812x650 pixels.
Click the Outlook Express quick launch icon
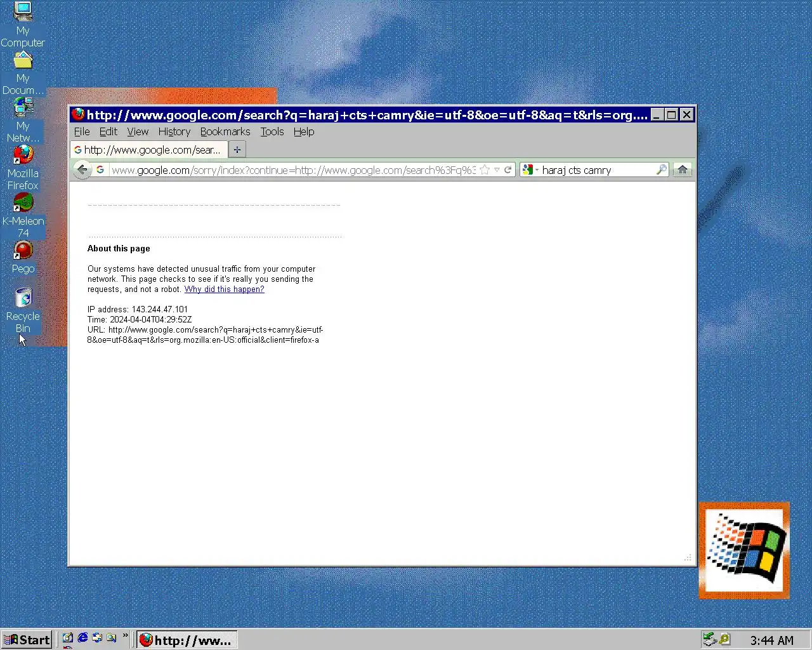(x=97, y=638)
